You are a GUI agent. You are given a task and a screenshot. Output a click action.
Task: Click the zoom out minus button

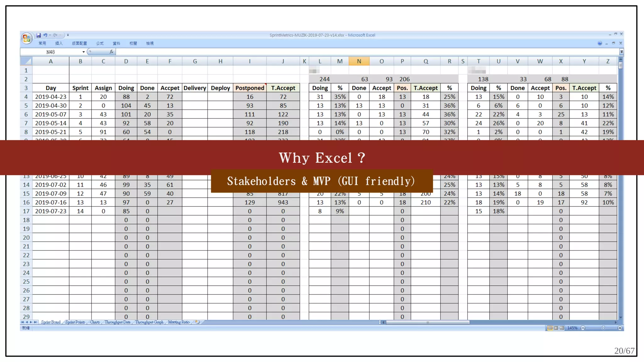(583, 328)
